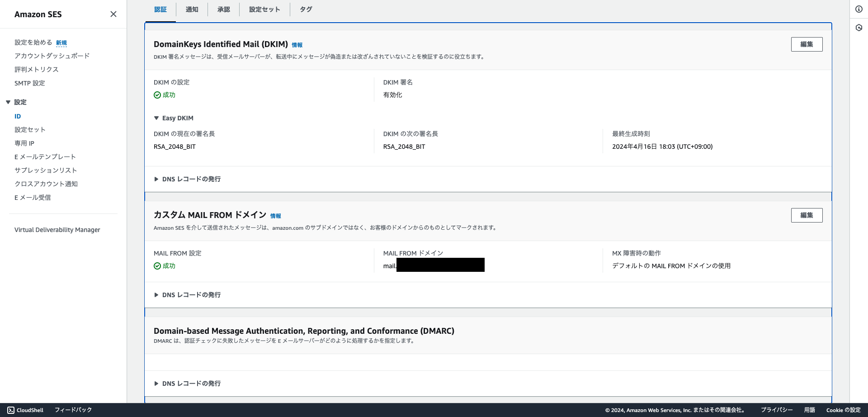Viewport: 868px width, 417px height.
Task: Click the DMARC section heading
Action: pyautogui.click(x=304, y=331)
